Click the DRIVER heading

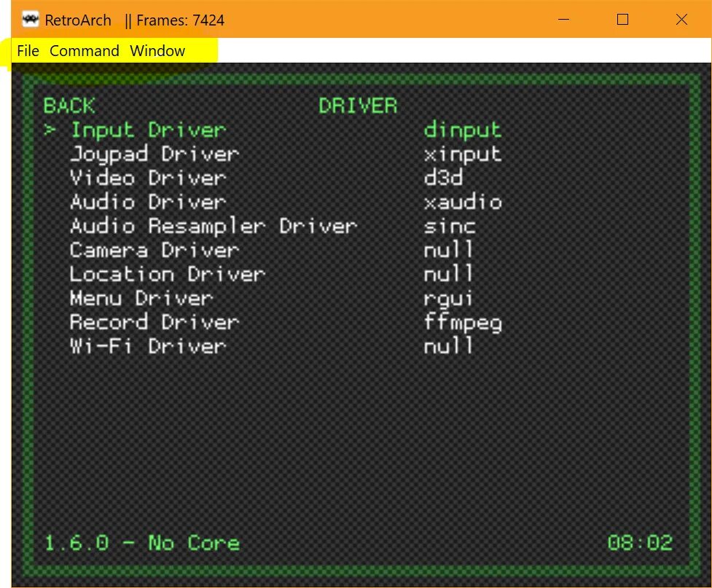pos(358,106)
